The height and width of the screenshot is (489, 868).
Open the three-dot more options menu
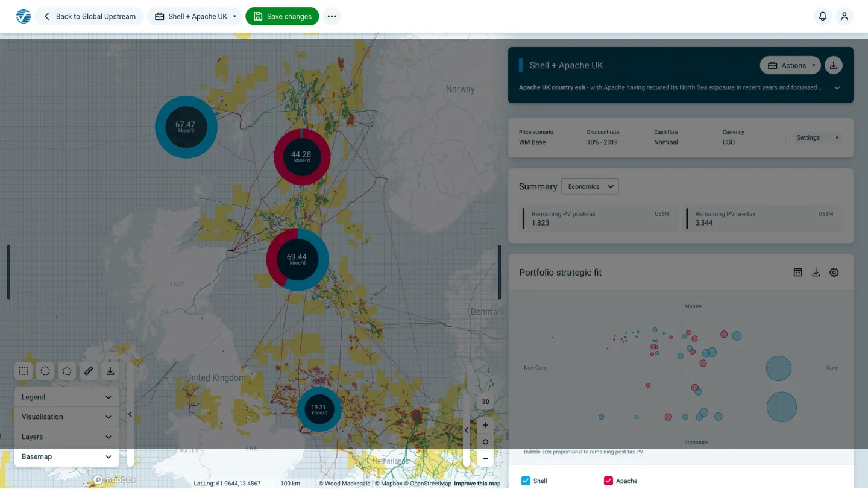pyautogui.click(x=332, y=16)
